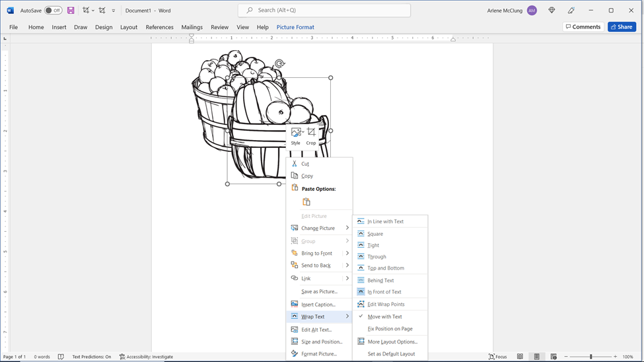Click the zoom in plus button
This screenshot has height=362, width=644.
coord(615,357)
